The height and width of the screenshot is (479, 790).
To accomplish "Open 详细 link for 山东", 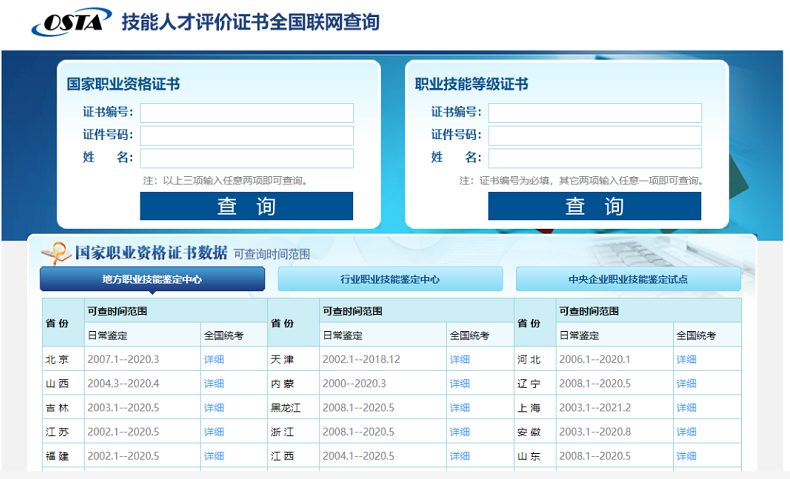I will point(686,456).
